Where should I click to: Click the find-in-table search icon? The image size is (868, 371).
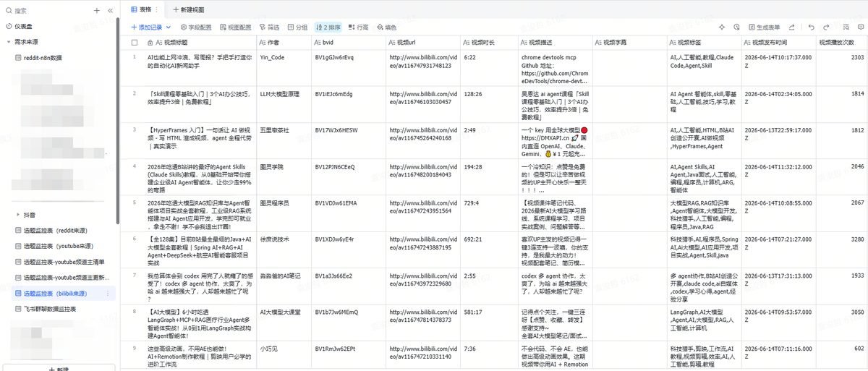844,27
